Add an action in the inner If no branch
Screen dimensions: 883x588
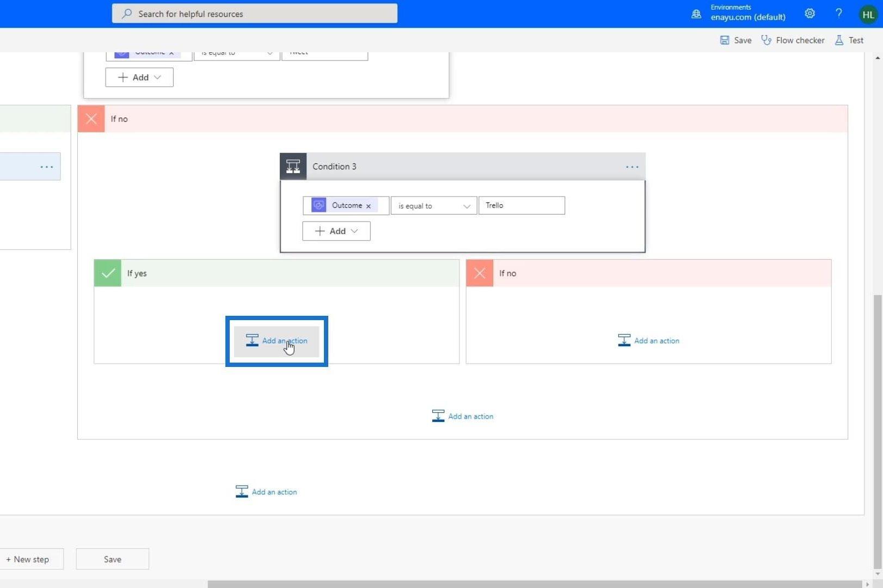click(648, 341)
